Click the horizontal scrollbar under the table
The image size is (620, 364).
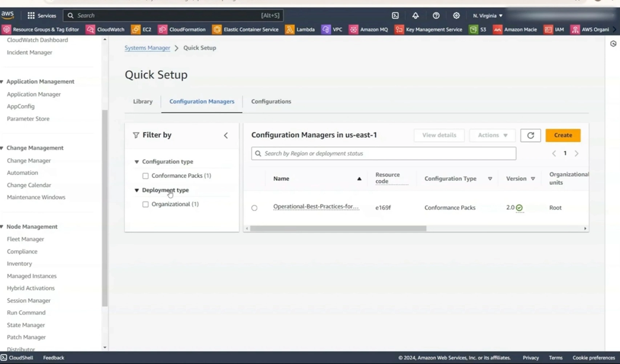[338, 228]
